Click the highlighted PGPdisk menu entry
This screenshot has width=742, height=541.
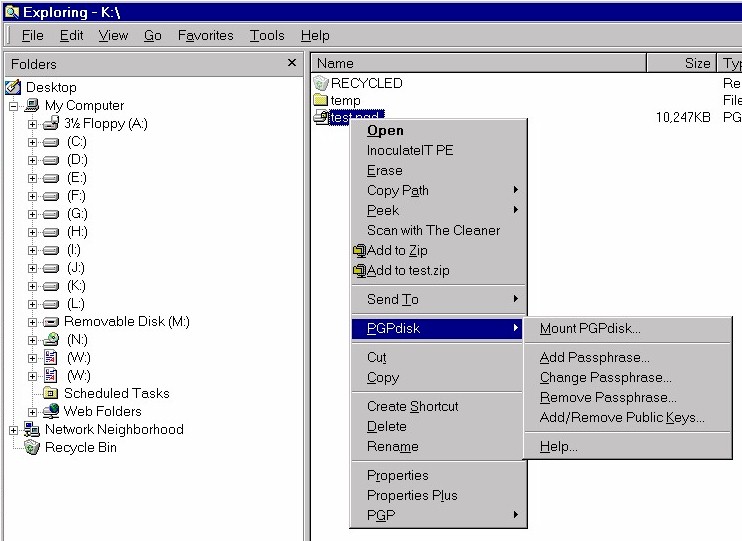click(437, 328)
